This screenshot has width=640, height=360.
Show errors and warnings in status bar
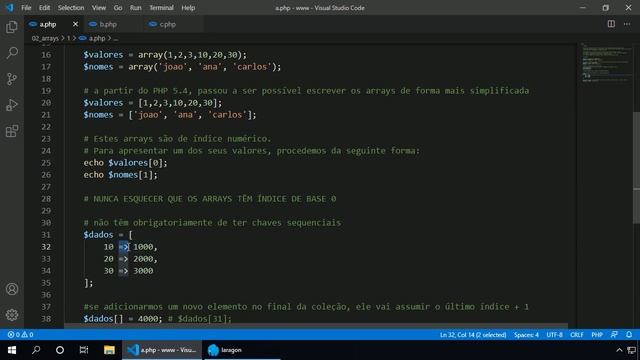20,335
